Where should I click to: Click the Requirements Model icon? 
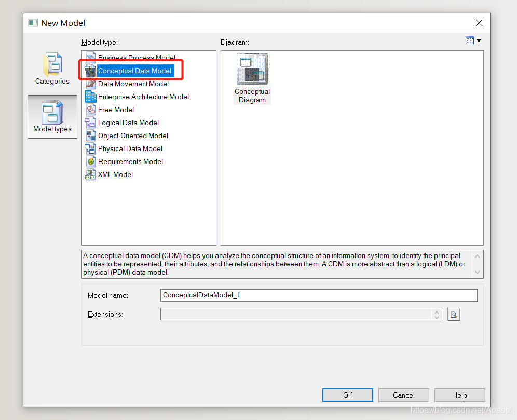(x=91, y=161)
